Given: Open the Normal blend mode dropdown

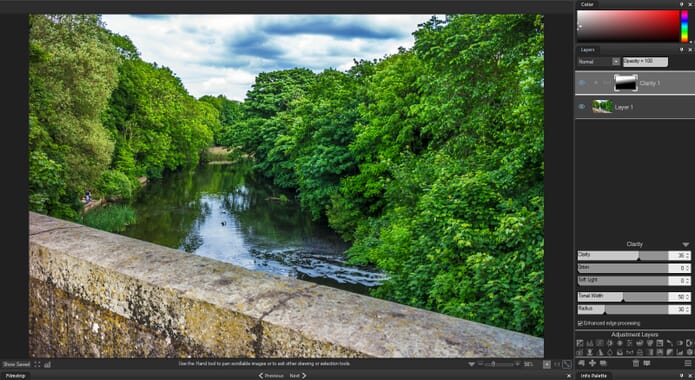Looking at the screenshot, I should pos(616,62).
